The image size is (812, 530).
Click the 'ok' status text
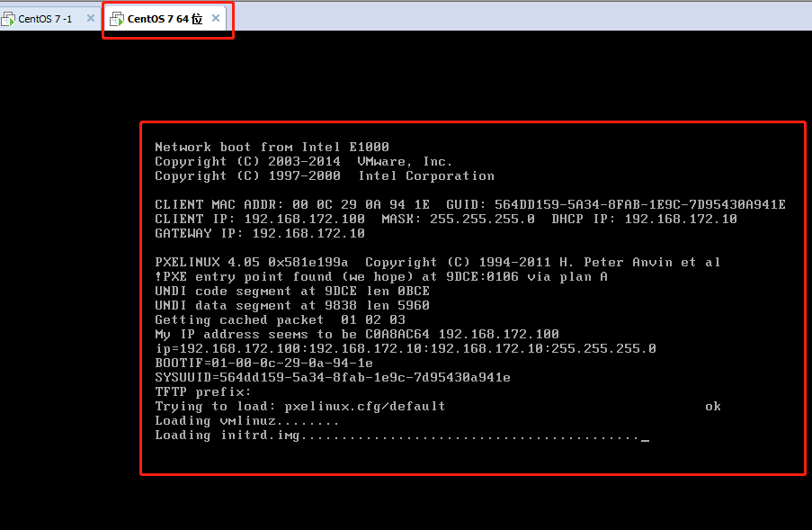click(x=713, y=407)
